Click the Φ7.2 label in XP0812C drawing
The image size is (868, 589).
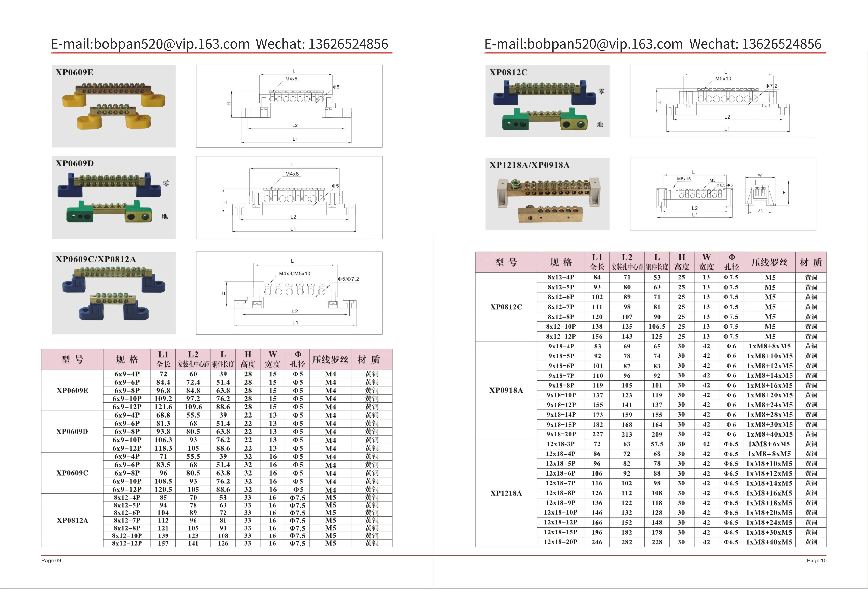[x=771, y=86]
